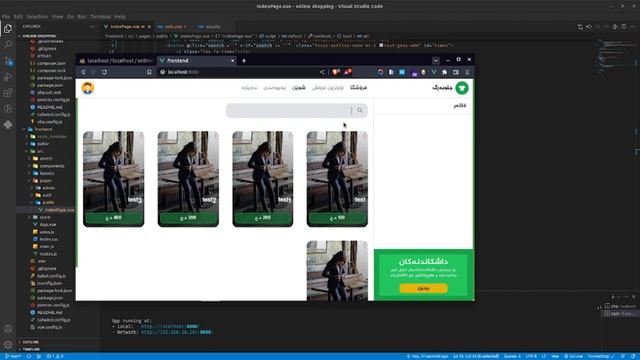
Task: Click the localhost network URL in the terminal
Action: coord(176,332)
